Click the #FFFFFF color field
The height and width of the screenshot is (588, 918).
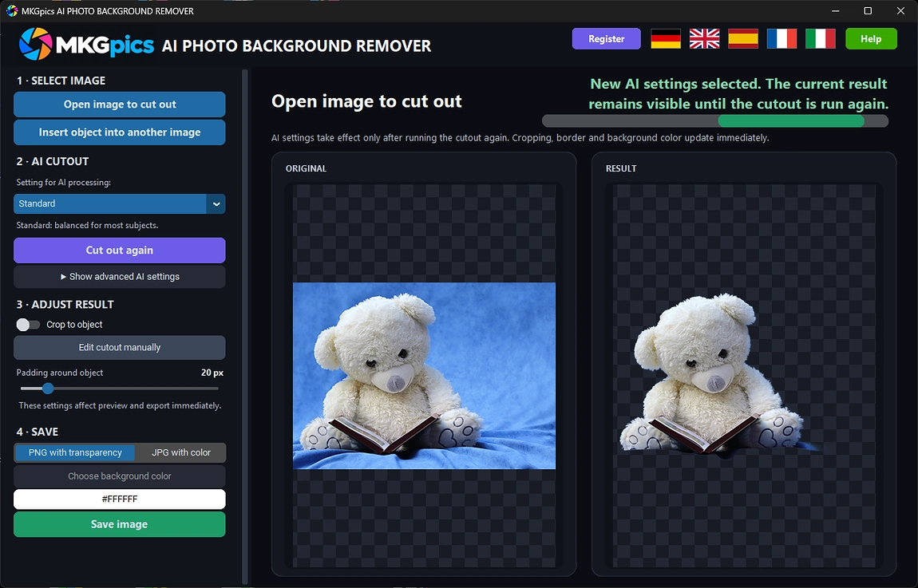click(x=120, y=499)
